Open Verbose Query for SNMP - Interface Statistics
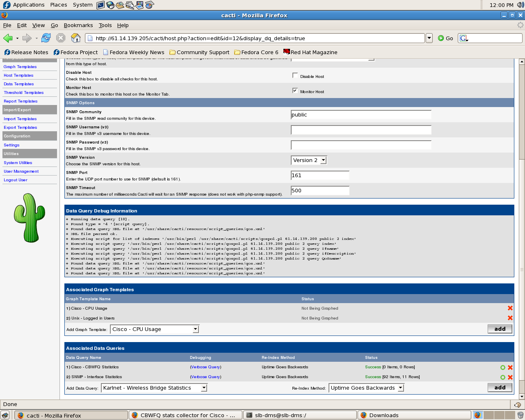The height and width of the screenshot is (420, 525). coord(205,377)
